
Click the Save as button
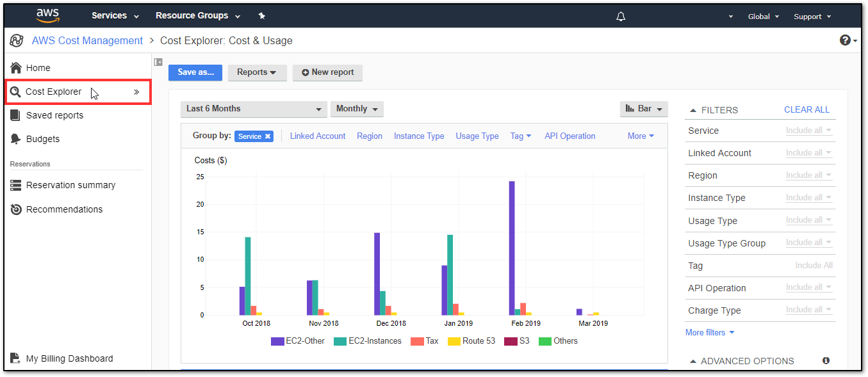pos(195,72)
